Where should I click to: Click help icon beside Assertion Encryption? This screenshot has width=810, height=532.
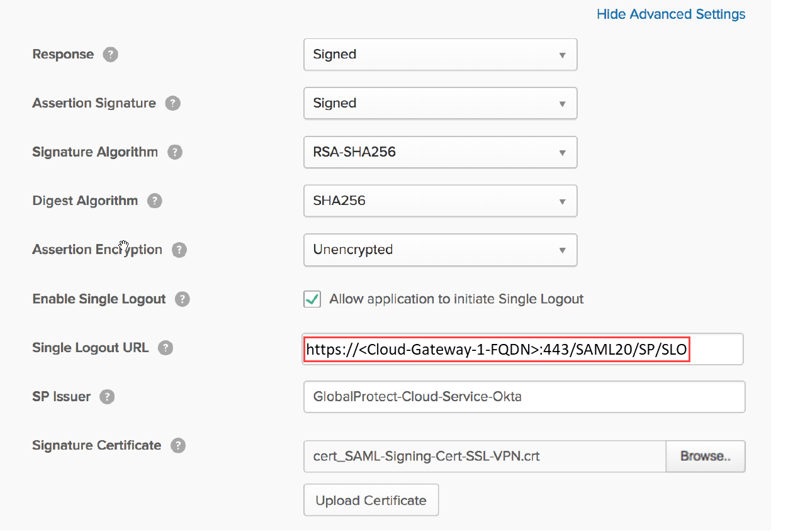point(179,250)
